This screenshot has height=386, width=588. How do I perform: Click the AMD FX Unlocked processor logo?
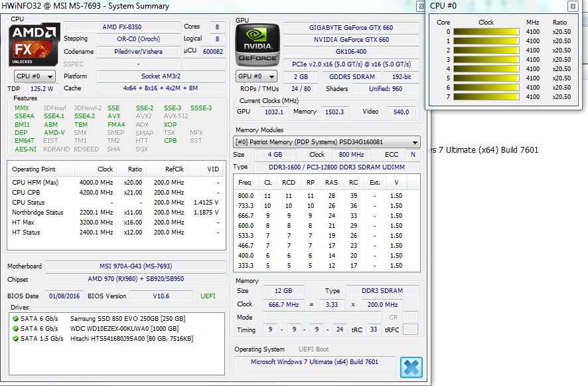pos(34,45)
